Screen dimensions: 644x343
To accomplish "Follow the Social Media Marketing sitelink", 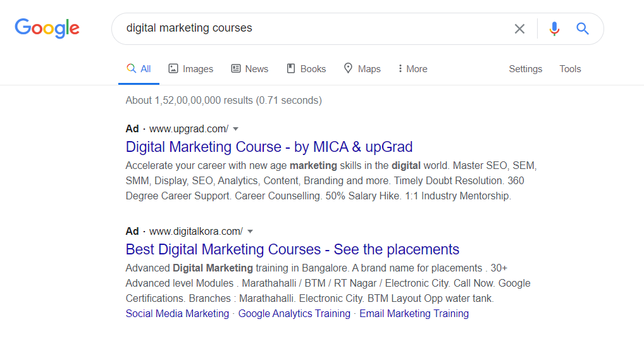I will click(x=177, y=313).
